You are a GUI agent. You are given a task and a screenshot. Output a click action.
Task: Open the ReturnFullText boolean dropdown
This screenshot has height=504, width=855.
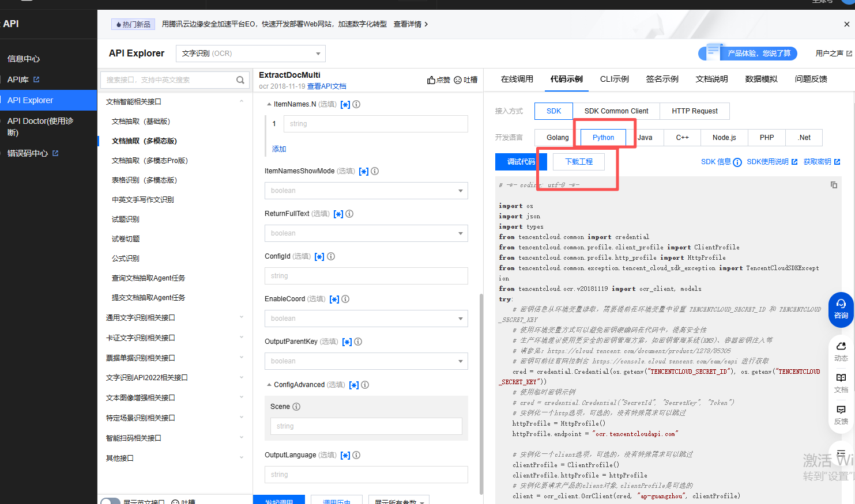tap(366, 233)
